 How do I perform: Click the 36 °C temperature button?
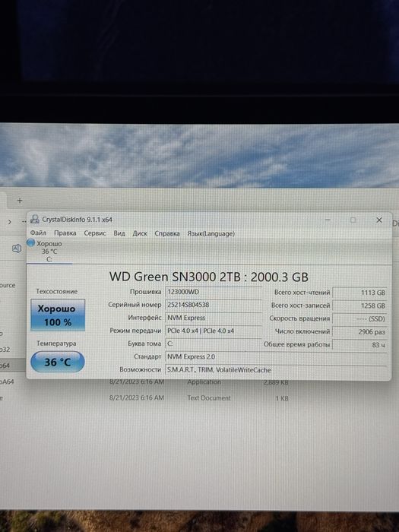(x=58, y=362)
